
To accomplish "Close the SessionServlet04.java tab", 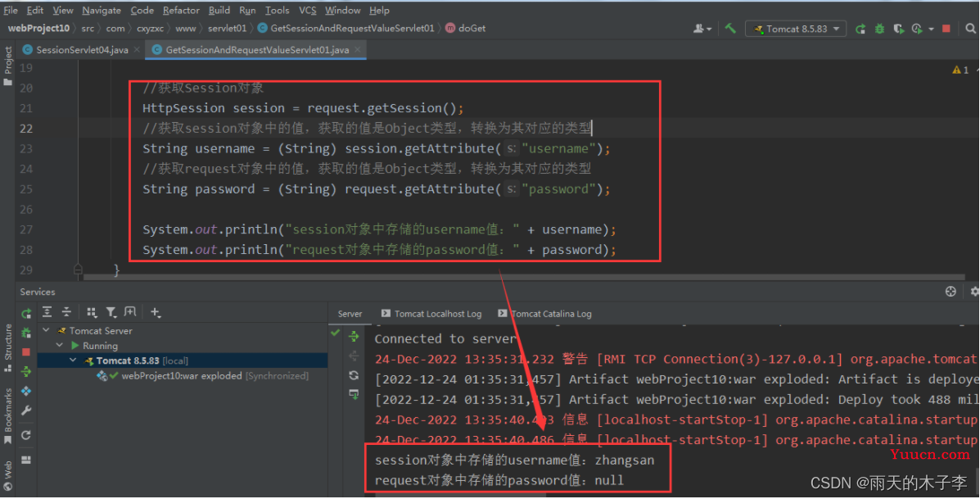I will [137, 50].
